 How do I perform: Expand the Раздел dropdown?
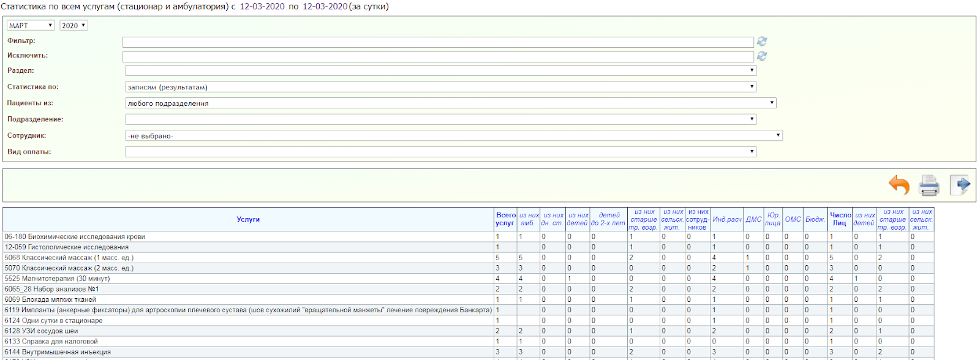pyautogui.click(x=440, y=70)
